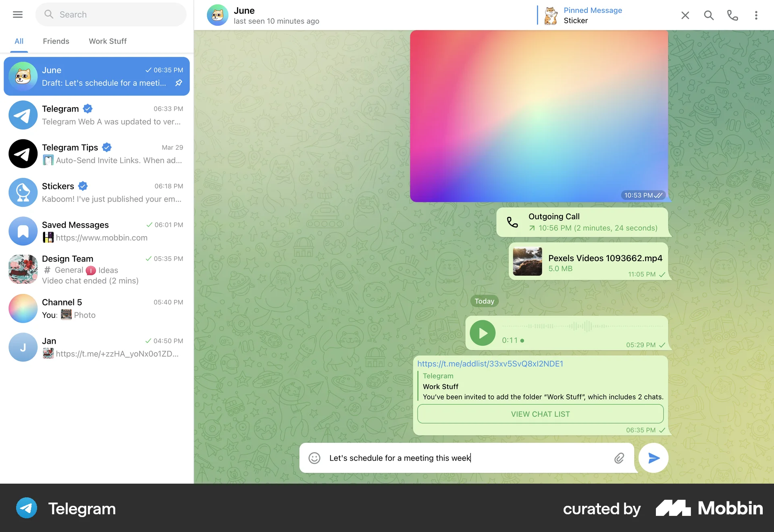Attach a file using the paperclip icon
This screenshot has height=532, width=774.
(619, 458)
